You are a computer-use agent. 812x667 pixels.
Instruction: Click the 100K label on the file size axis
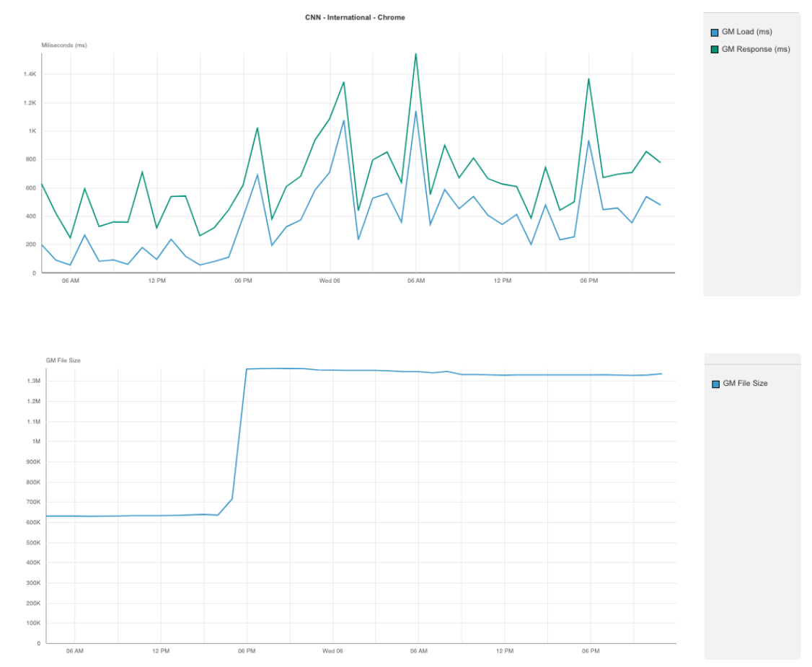[33, 624]
